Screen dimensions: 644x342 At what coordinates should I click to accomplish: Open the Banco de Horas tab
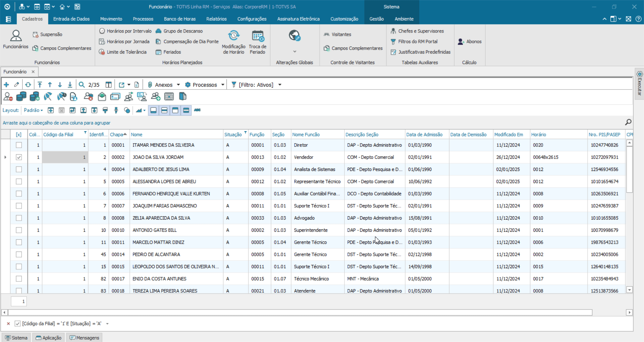point(180,19)
